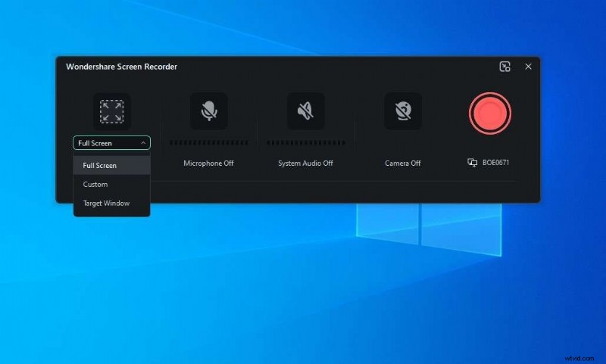This screenshot has width=606, height=364.
Task: Choose Full Screen from the dropdown list
Action: click(x=100, y=165)
